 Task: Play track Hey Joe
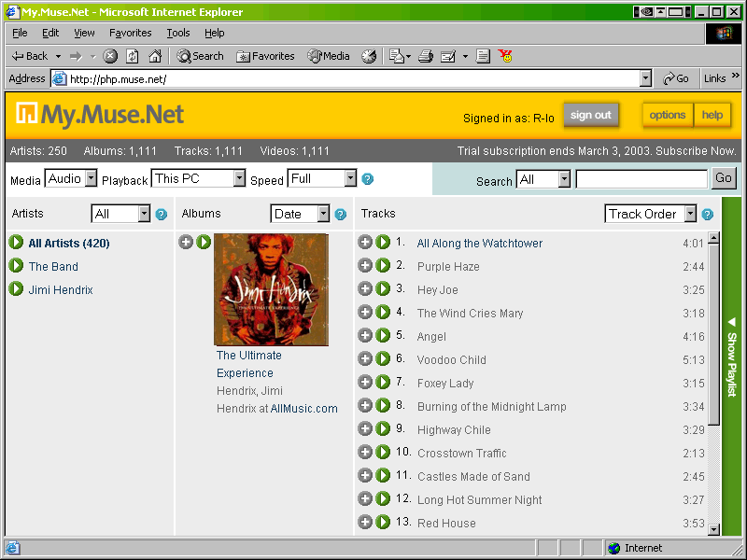click(383, 288)
